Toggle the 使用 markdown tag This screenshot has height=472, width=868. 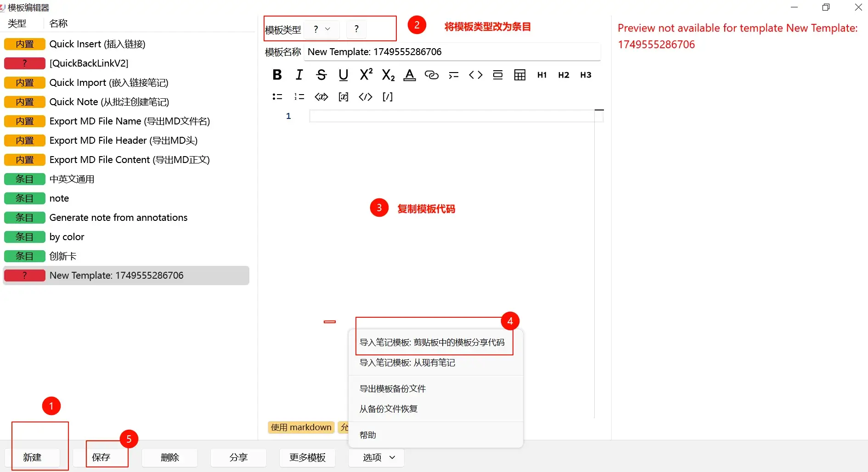pyautogui.click(x=301, y=427)
